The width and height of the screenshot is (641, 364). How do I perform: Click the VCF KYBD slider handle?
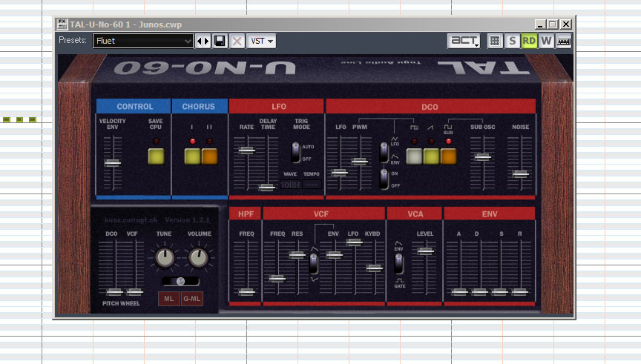point(374,268)
